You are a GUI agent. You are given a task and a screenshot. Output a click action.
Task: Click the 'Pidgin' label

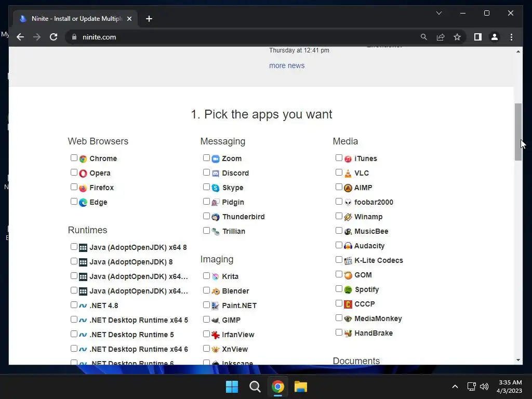coord(233,202)
